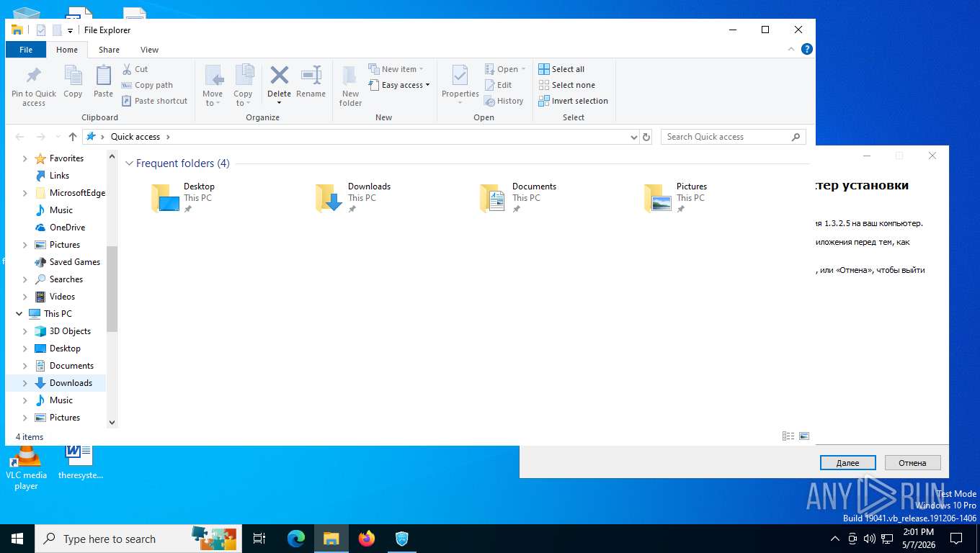Image resolution: width=980 pixels, height=553 pixels.
Task: Click Далее in the installer window
Action: [x=847, y=463]
